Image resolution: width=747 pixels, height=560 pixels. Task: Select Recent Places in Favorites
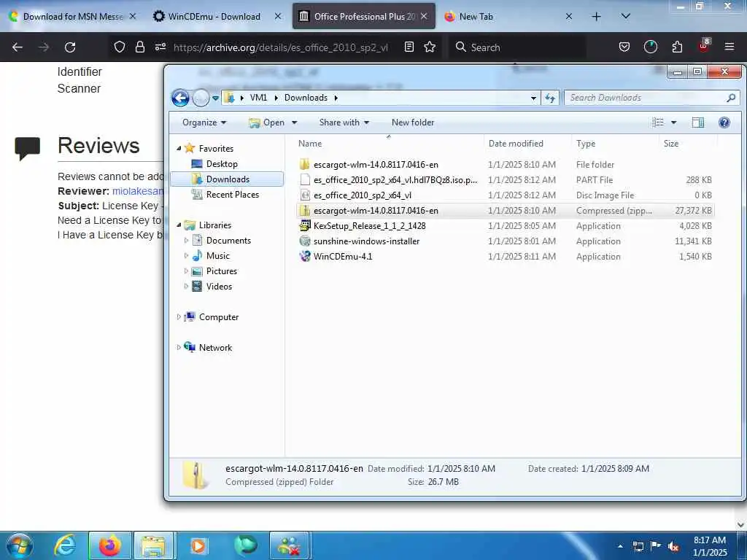(233, 194)
